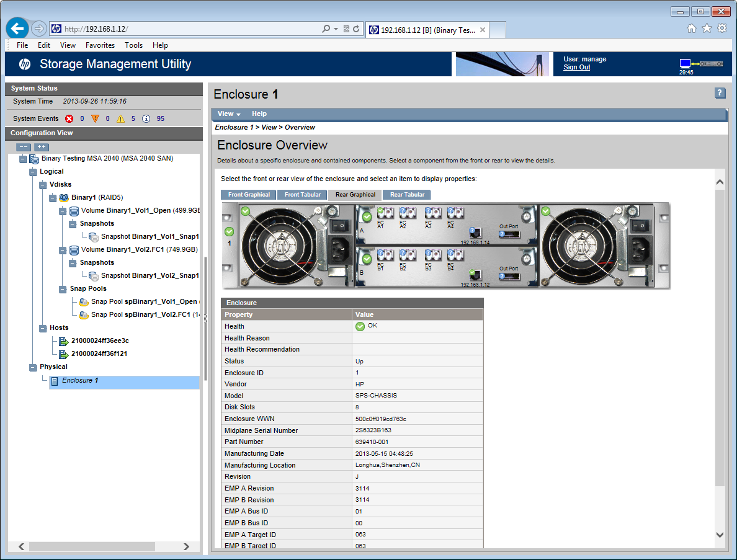737x560 pixels.
Task: Open help via the question mark icon
Action: point(720,92)
